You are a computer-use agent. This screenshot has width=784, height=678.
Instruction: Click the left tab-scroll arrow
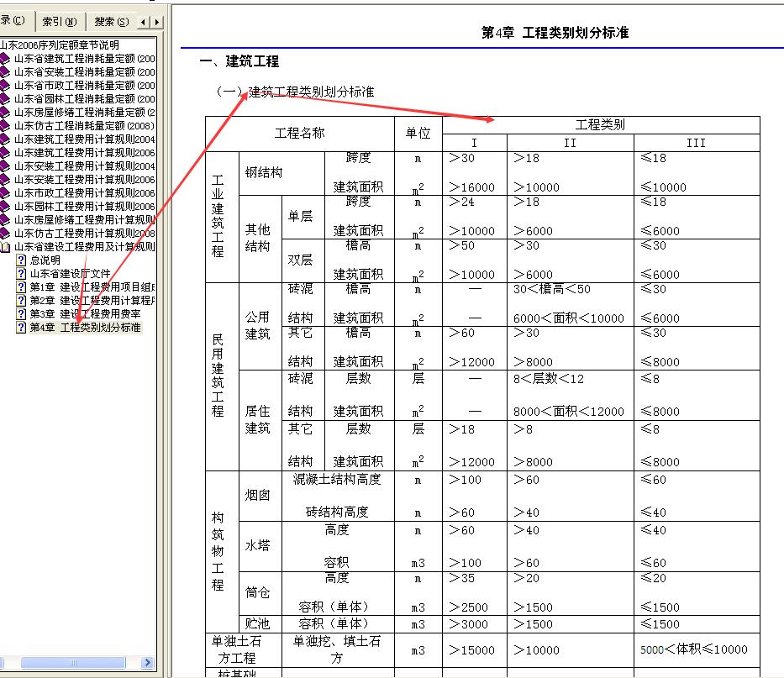(144, 22)
